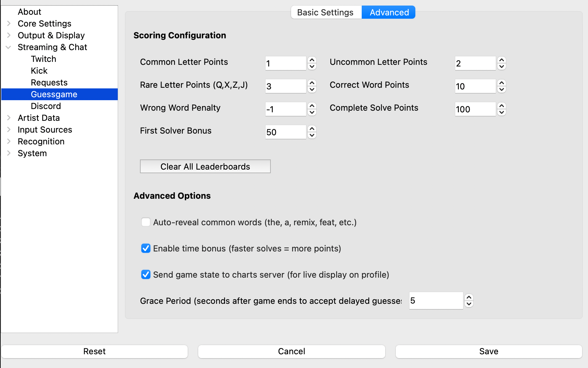Raise Wrong Word Penalty with up arrow

point(312,106)
